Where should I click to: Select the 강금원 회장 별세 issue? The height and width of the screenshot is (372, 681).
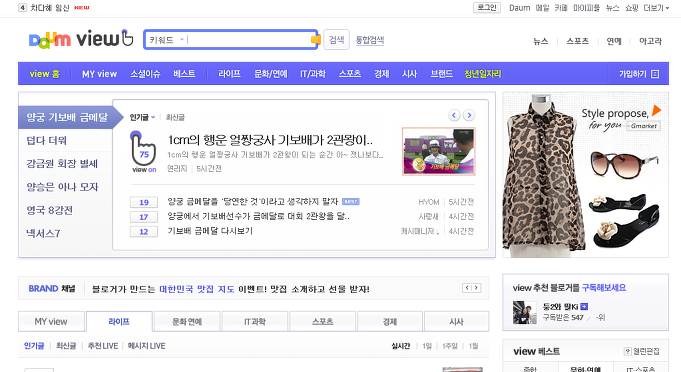pos(62,164)
